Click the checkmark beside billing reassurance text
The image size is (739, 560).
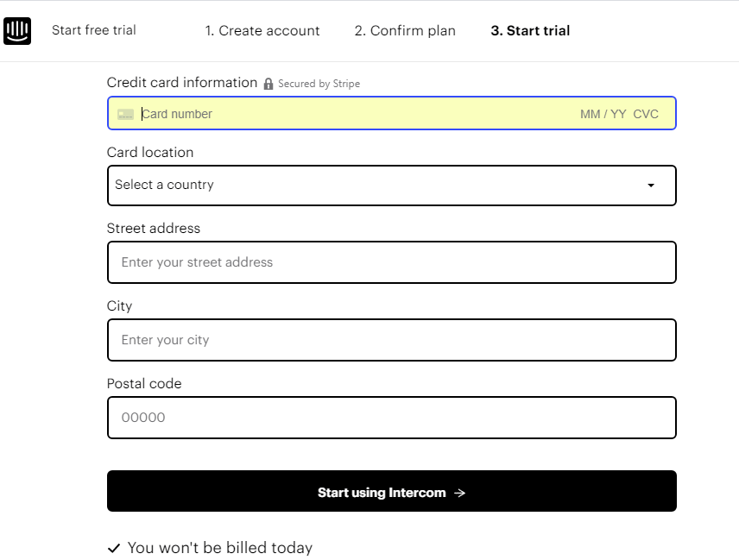[113, 547]
